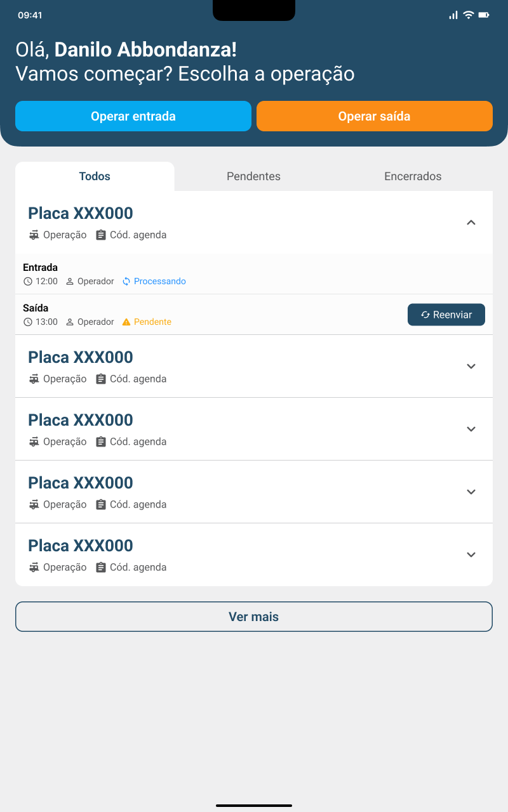Viewport: 508px width, 812px height.
Task: Click the operator person icon in Saída row
Action: 70,322
